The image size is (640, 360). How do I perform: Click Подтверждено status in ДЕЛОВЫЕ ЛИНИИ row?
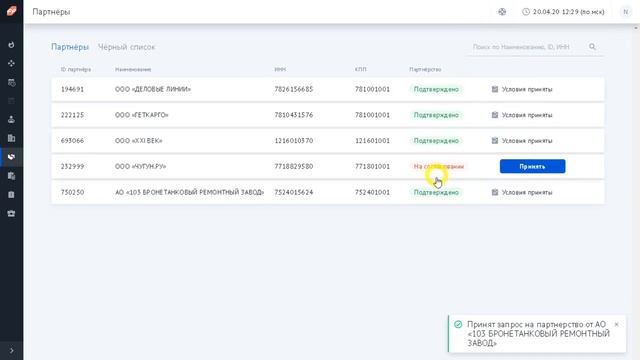click(x=436, y=89)
